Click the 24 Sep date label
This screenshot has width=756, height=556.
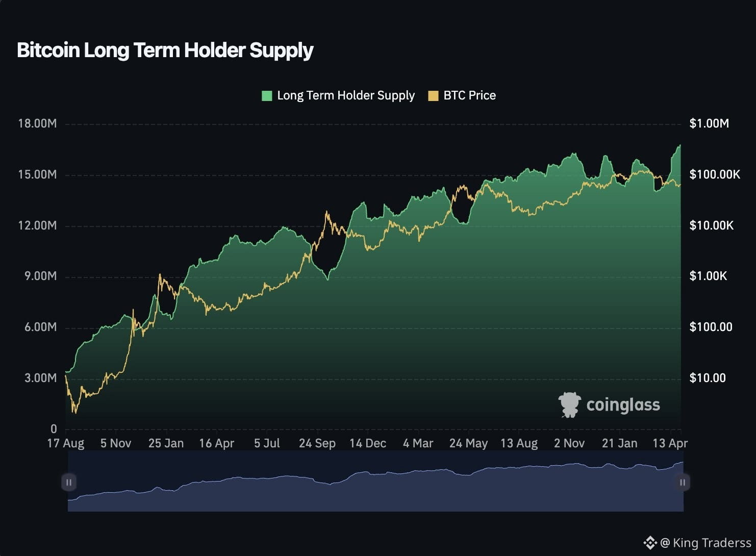317,443
